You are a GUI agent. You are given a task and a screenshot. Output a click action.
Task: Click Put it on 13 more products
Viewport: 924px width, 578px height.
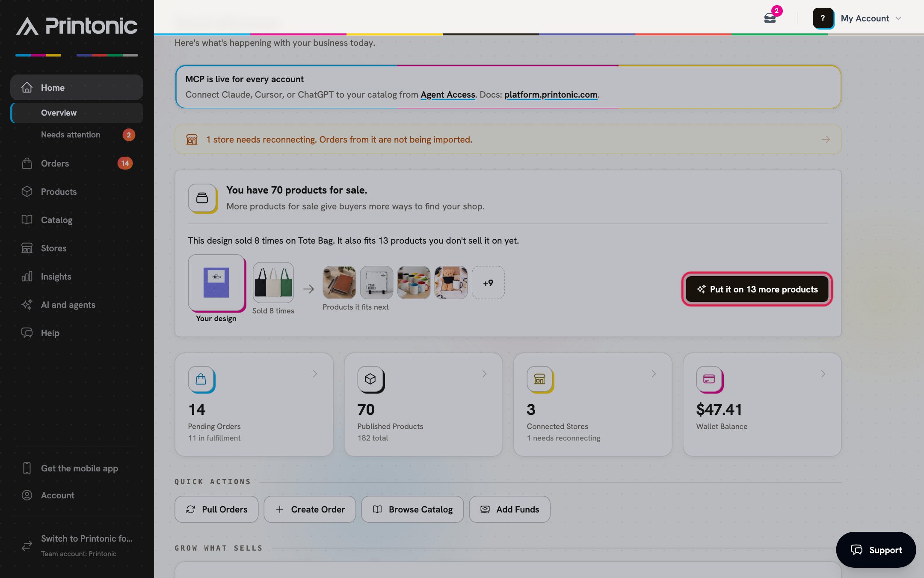pos(757,289)
